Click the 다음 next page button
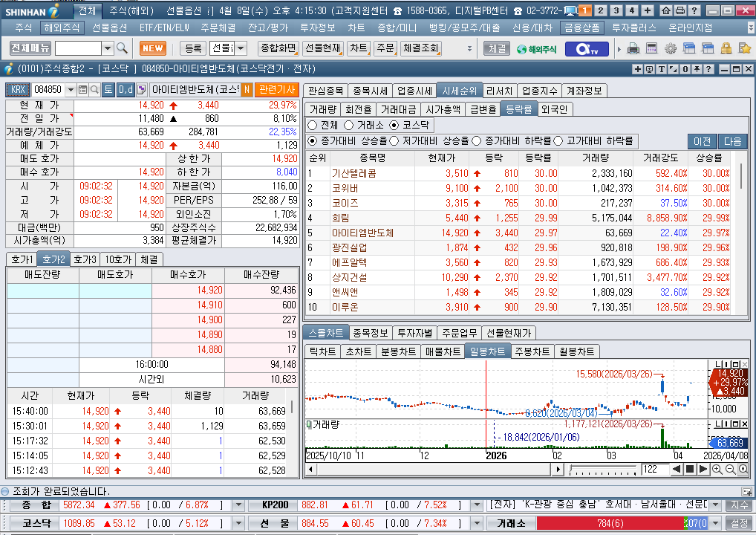Image resolution: width=756 pixels, height=535 pixels. click(x=732, y=141)
